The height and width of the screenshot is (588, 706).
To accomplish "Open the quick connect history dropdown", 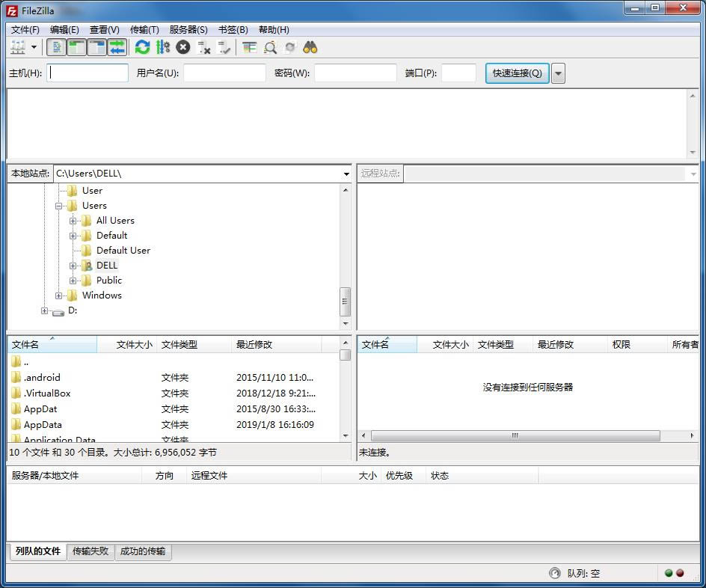I will [x=558, y=73].
